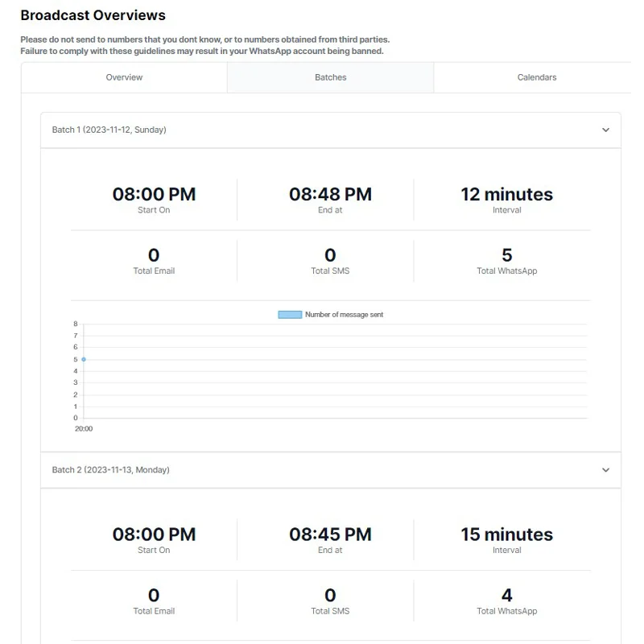Click the Batch 2 Total SMS label
The height and width of the screenshot is (644, 644).
point(330,611)
